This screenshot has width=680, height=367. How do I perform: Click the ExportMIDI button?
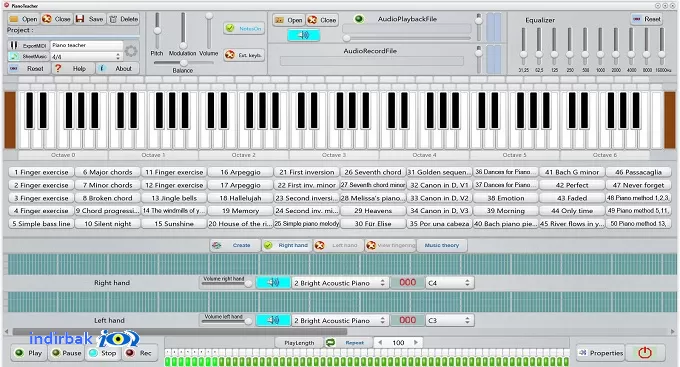coord(28,45)
